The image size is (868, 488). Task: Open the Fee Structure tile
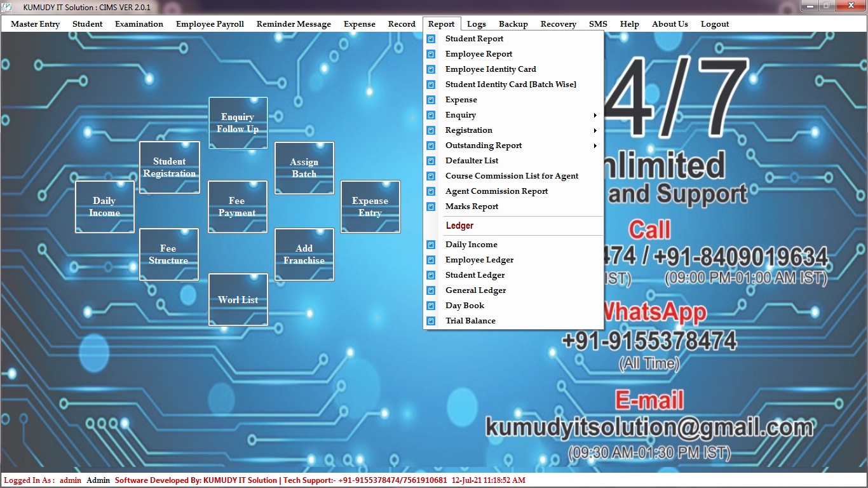tap(169, 255)
